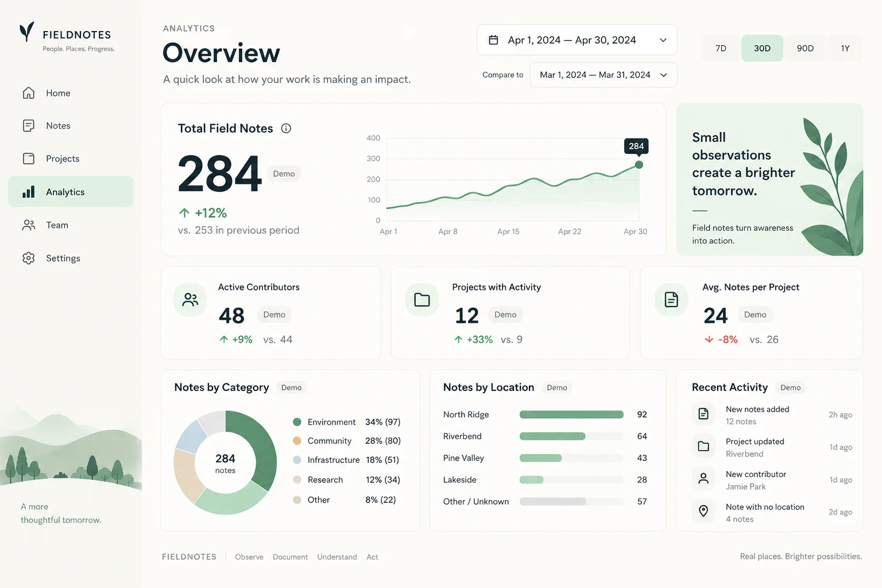Open Settings from the sidebar

(71, 258)
